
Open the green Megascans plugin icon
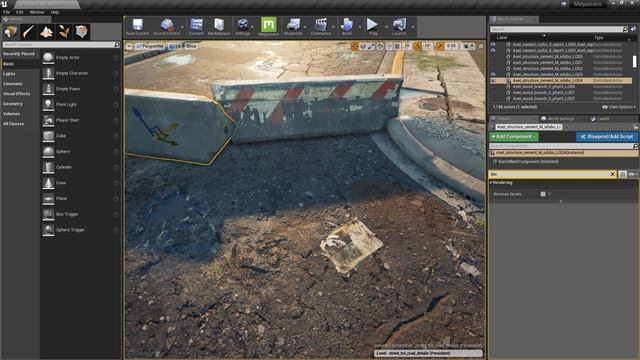[268, 24]
